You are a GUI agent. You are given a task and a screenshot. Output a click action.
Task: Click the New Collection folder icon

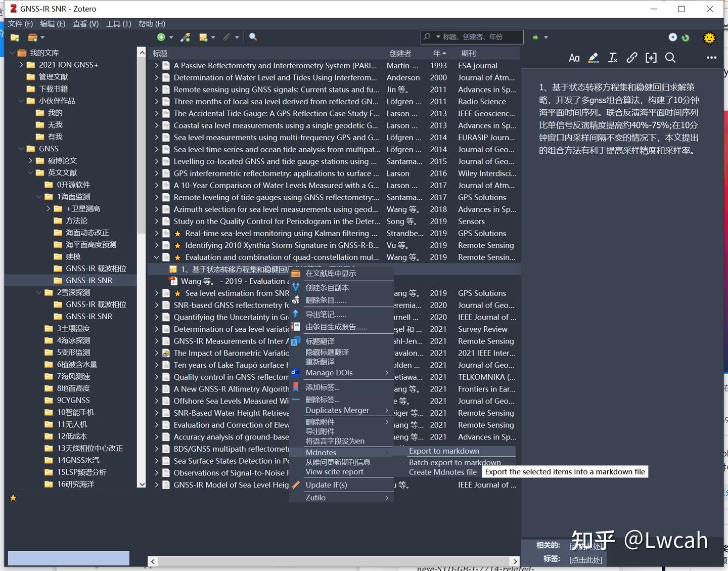tap(15, 37)
